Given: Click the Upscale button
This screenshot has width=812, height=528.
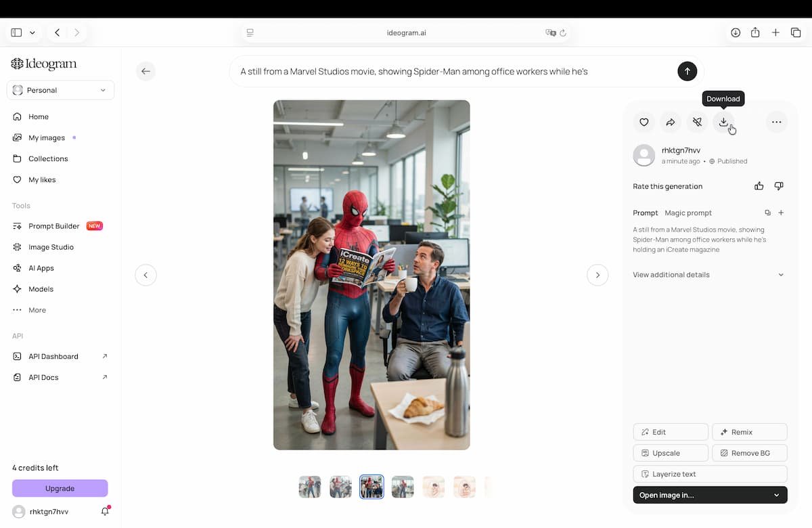Looking at the screenshot, I should tap(671, 453).
